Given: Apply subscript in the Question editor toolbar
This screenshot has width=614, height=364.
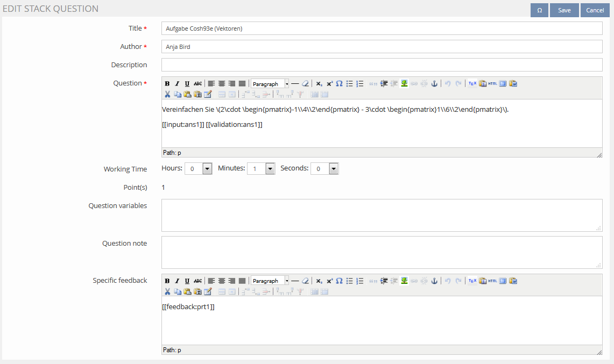Looking at the screenshot, I should click(319, 83).
